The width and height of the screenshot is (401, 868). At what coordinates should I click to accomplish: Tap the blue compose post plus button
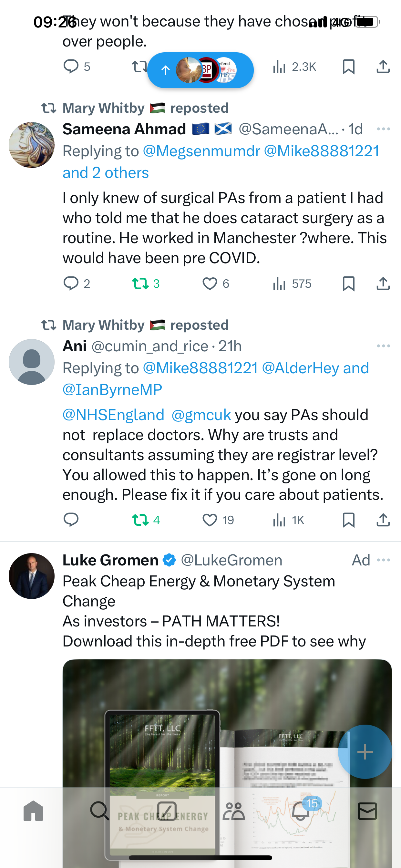tap(365, 751)
